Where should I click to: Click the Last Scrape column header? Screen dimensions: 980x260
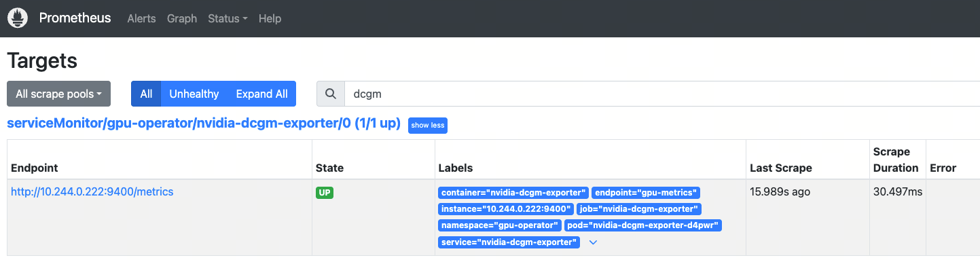pos(781,168)
